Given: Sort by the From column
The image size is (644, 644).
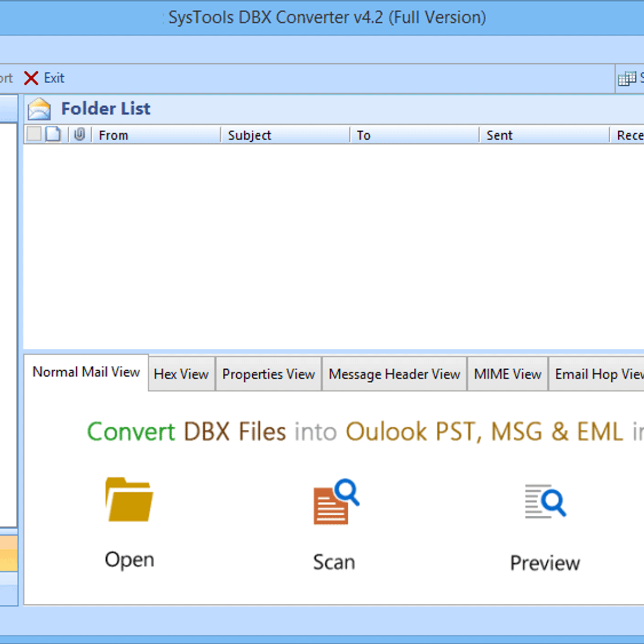Looking at the screenshot, I should pos(156,135).
